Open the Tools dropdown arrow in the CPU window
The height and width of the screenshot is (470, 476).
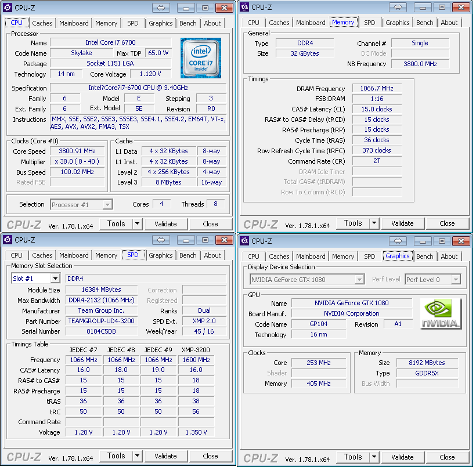point(137,224)
